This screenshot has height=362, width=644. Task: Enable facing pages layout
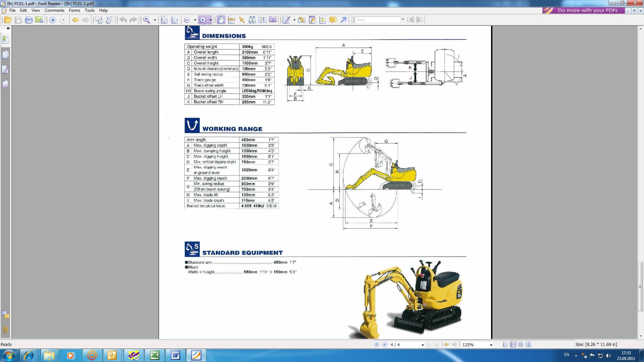pos(529,344)
